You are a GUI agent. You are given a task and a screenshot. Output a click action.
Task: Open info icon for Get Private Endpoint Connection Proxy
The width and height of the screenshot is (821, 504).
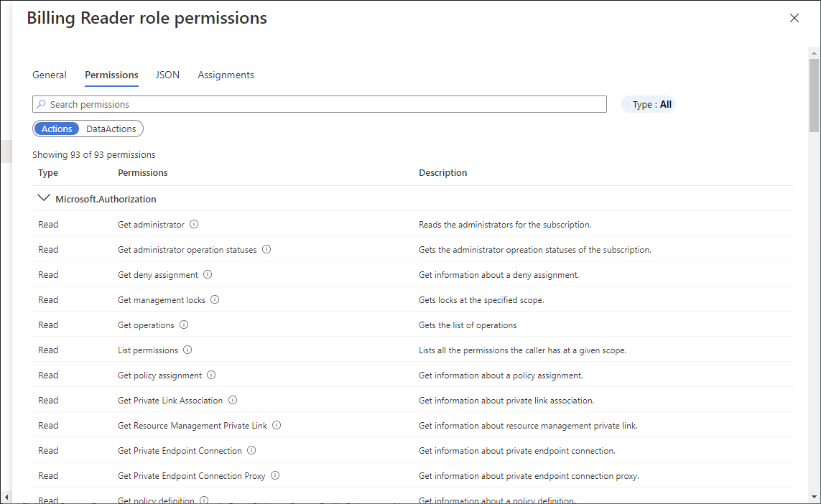point(275,475)
